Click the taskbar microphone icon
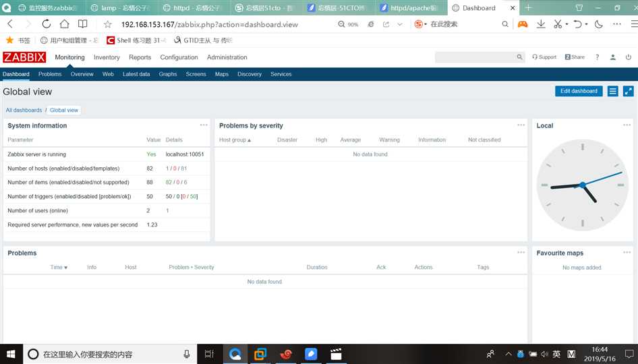638x364 pixels. coord(187,354)
